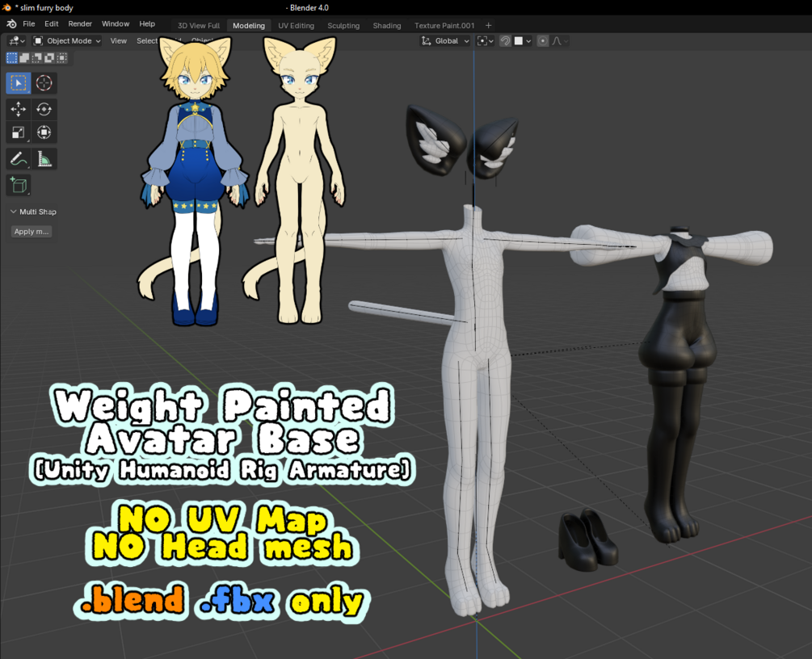
Task: Open the snap element options dropdown
Action: coord(523,41)
